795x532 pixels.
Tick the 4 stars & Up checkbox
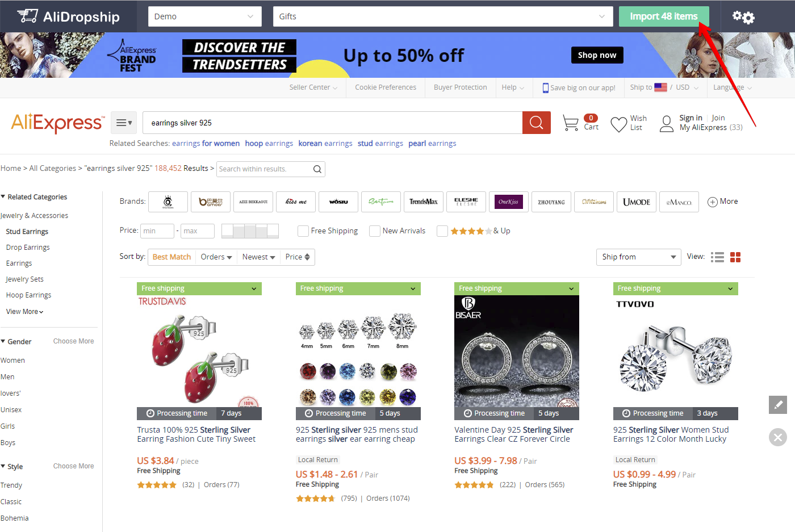click(x=442, y=231)
